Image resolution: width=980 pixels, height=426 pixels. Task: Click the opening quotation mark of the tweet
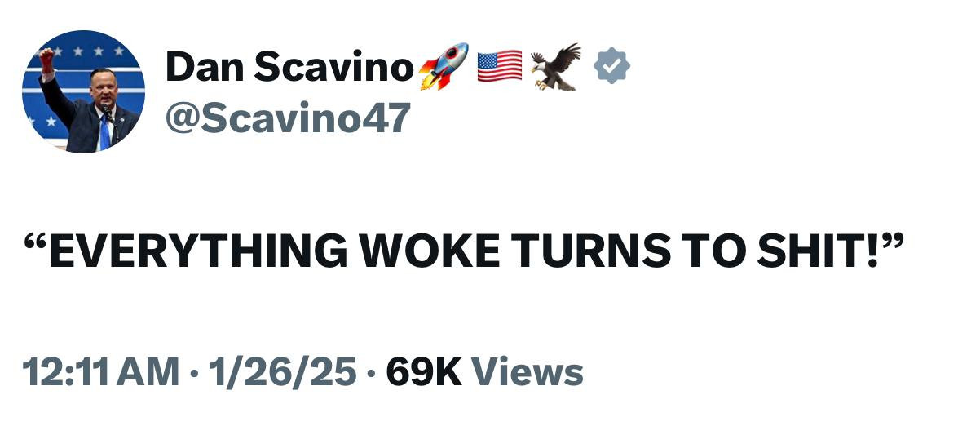36,243
